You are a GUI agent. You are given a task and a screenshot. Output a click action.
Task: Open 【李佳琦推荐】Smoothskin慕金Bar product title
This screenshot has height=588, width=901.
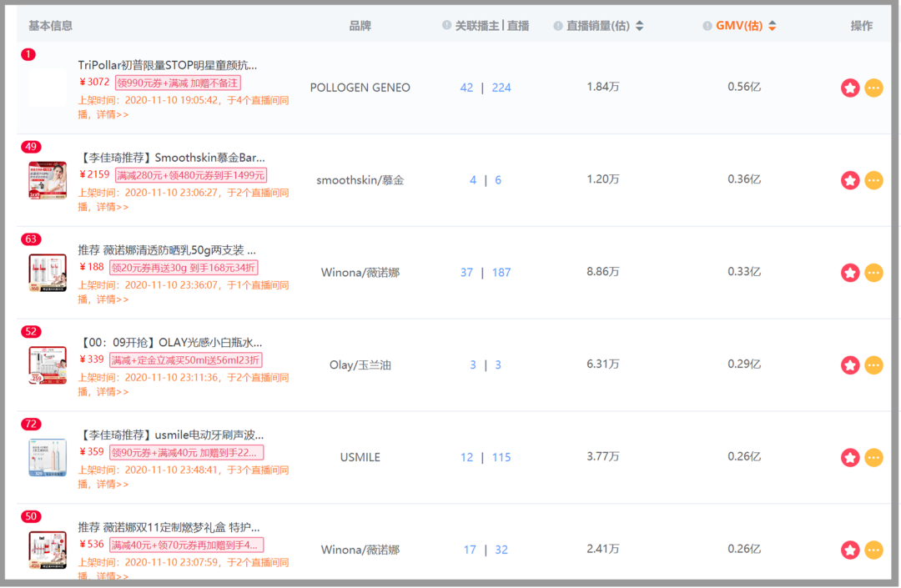point(172,158)
